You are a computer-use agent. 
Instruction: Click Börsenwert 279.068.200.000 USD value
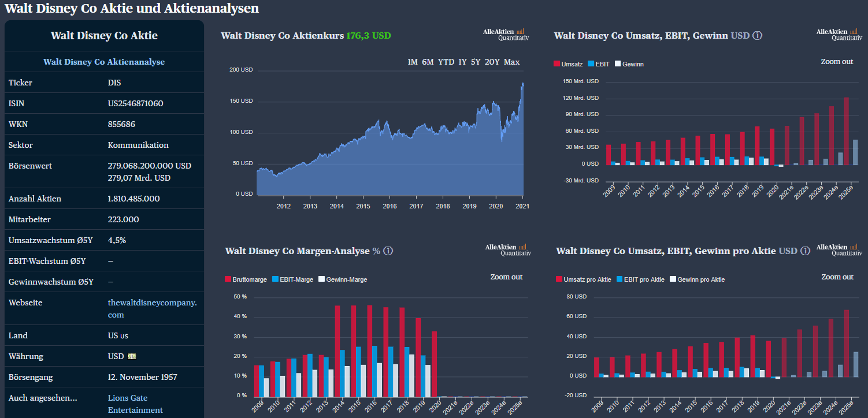[150, 166]
